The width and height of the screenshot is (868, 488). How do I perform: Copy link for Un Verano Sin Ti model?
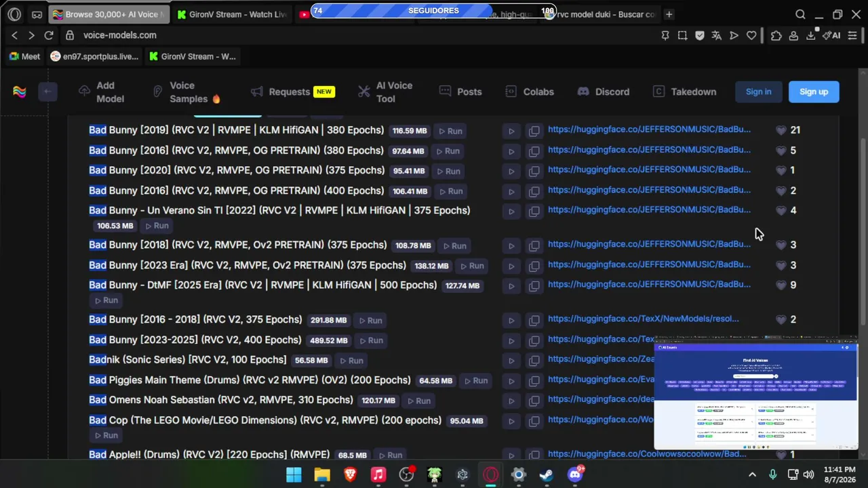[x=534, y=211]
